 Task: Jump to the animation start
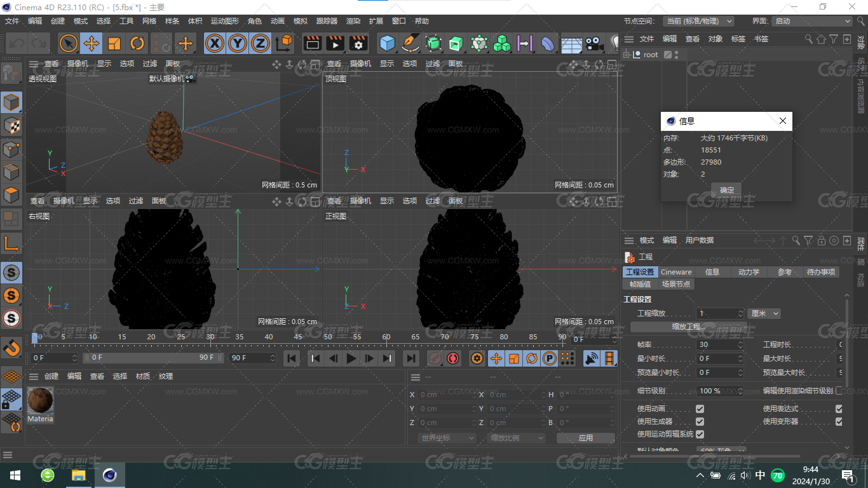pyautogui.click(x=292, y=358)
